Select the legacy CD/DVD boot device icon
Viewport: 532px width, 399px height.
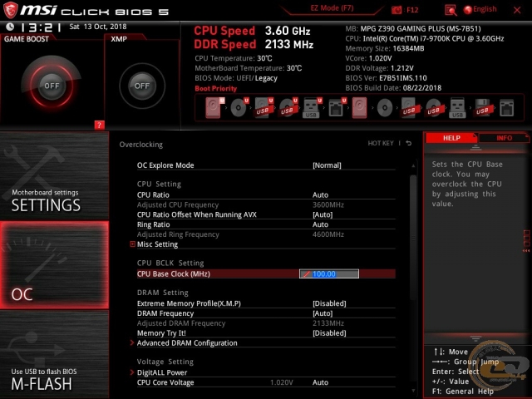click(x=385, y=108)
